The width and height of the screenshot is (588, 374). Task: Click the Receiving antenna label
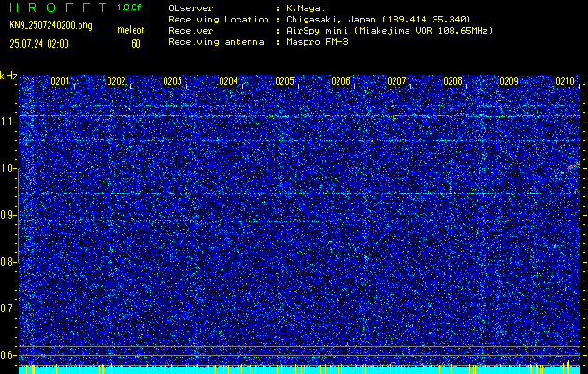click(216, 42)
